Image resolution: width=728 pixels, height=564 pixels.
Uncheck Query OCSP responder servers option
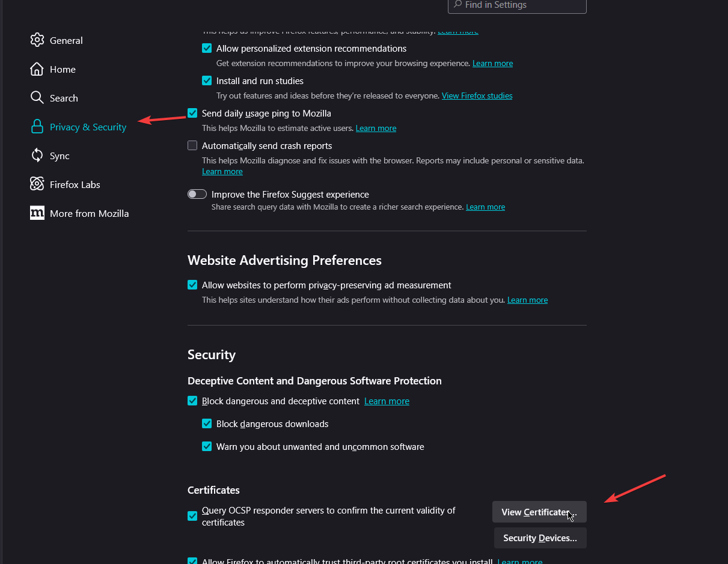pos(192,516)
